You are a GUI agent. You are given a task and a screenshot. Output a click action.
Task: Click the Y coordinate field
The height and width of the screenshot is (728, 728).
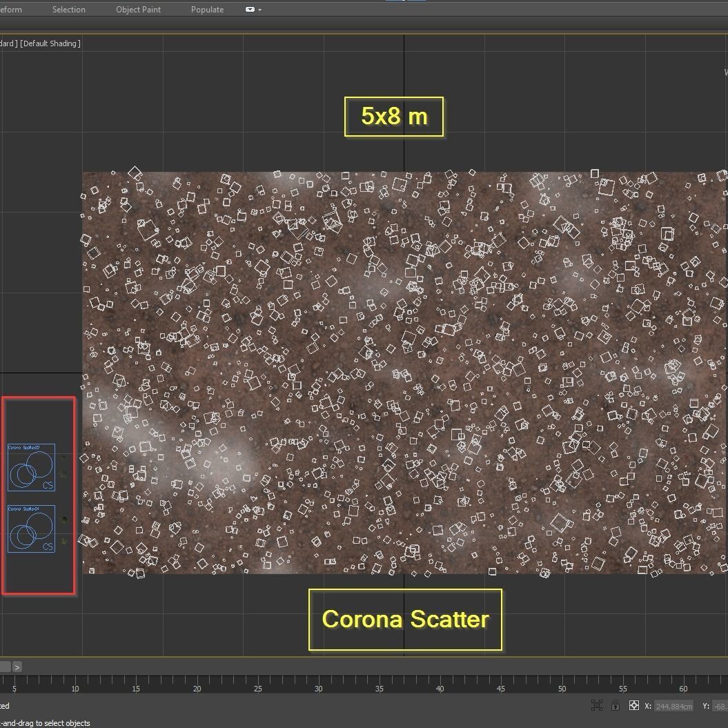[x=720, y=706]
